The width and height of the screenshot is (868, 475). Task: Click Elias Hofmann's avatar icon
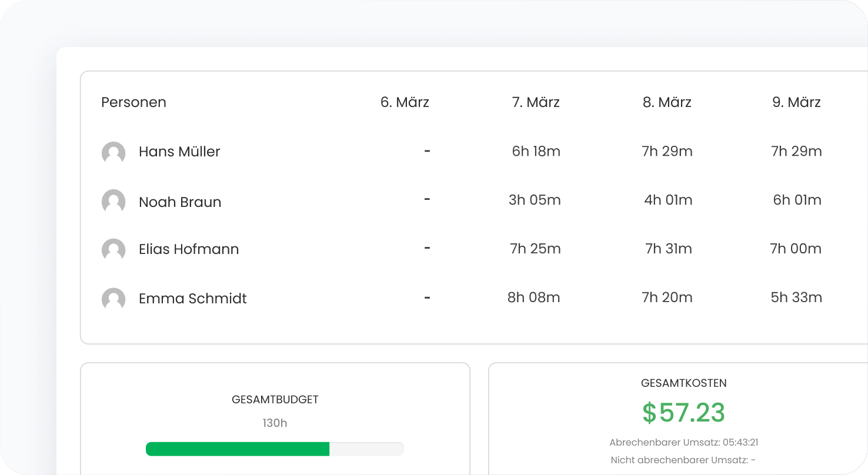click(x=113, y=250)
